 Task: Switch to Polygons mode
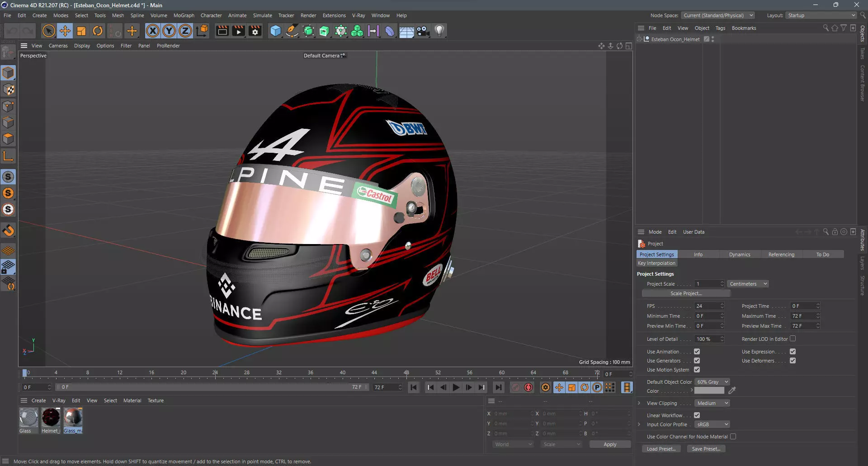pos(8,139)
